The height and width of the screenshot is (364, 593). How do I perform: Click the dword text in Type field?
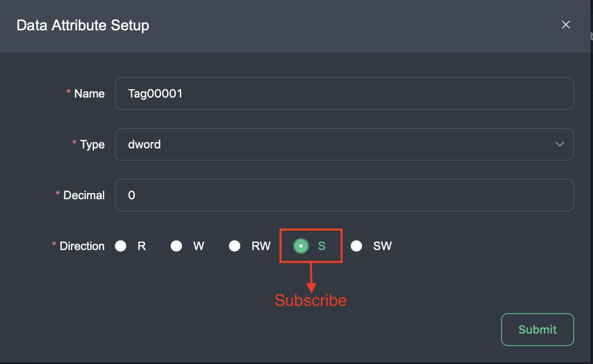[x=144, y=144]
